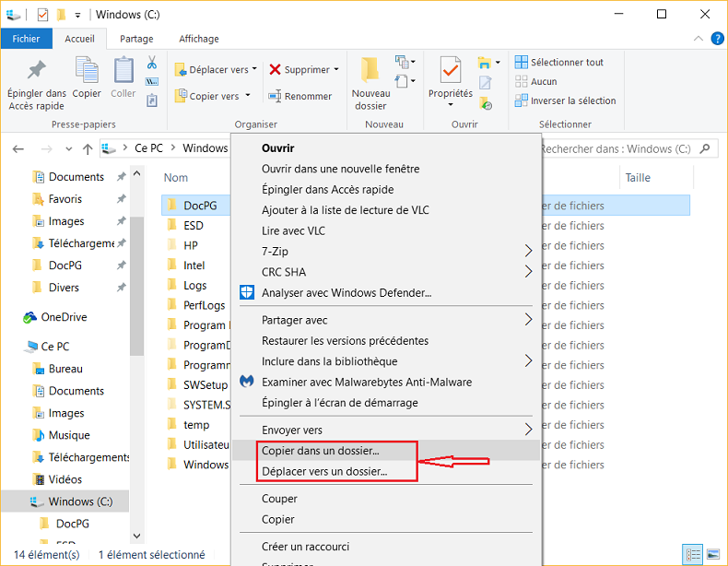Click the scissors cut icon

click(152, 62)
